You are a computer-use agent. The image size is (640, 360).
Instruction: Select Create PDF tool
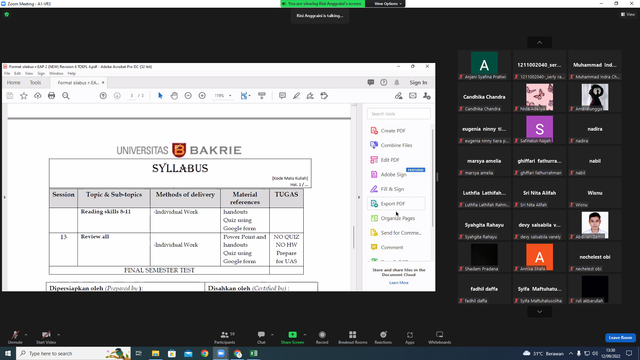388,131
